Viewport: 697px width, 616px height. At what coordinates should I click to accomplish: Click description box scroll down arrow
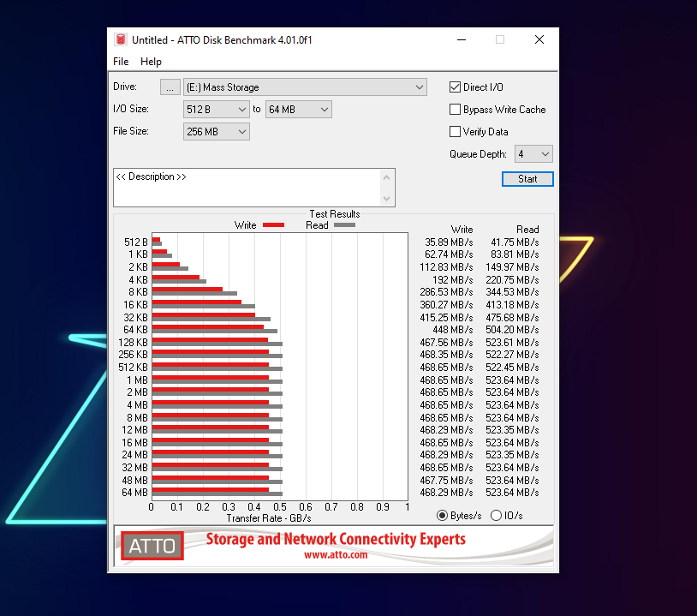(386, 198)
